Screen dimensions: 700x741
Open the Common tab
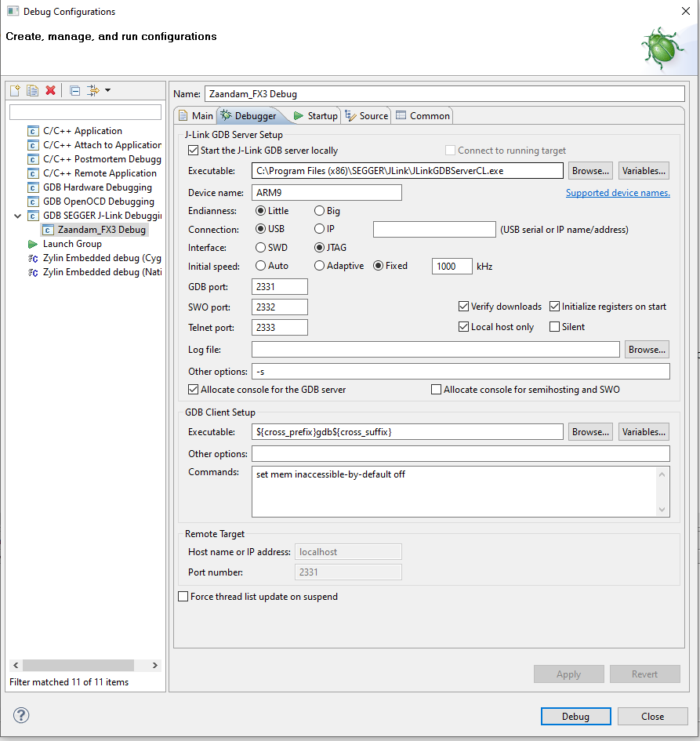(x=423, y=114)
